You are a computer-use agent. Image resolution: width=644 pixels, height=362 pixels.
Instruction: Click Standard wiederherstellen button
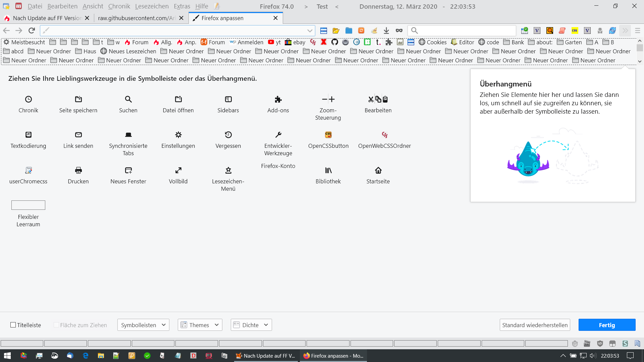pos(535,325)
